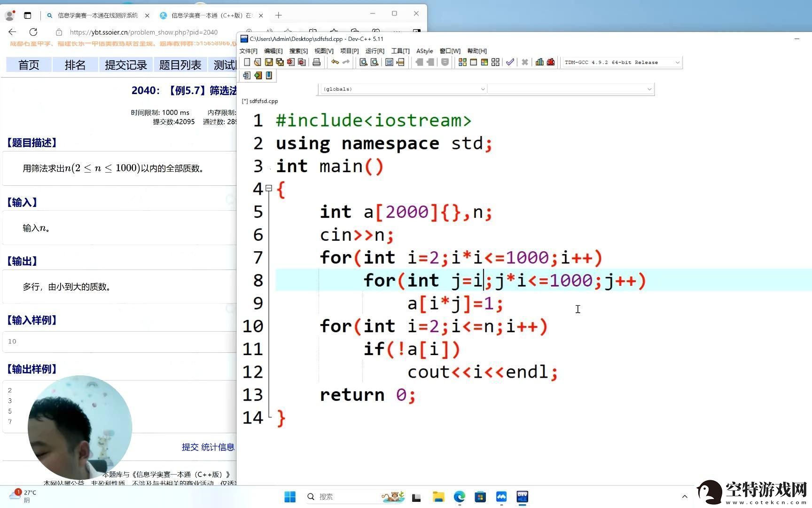Click the Compile & Run icon

click(484, 62)
